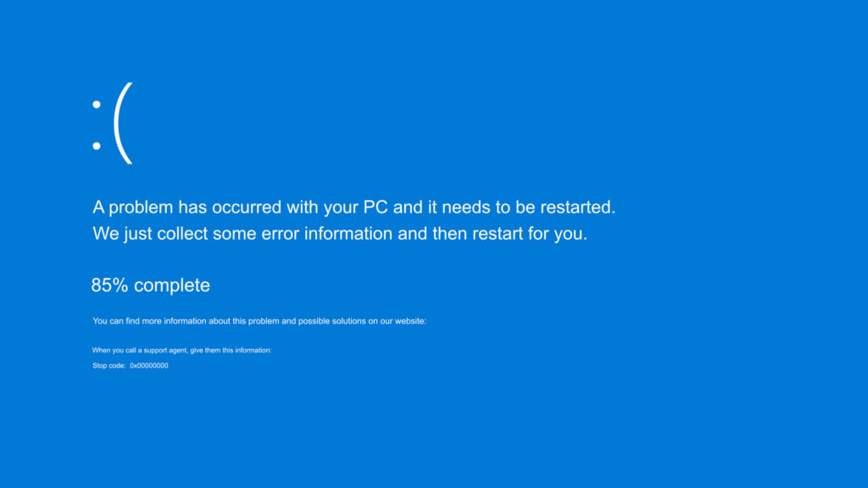Screen dimensions: 868x488
Task: Click the 0x00000000 stop code value
Action: [149, 366]
